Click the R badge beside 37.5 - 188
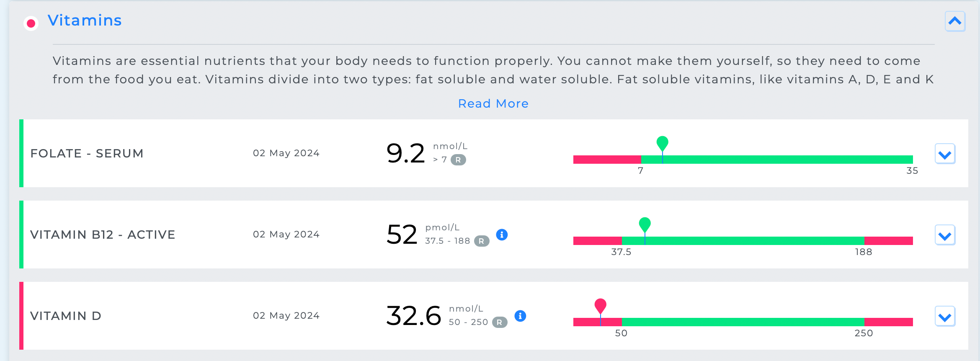980x361 pixels. tap(482, 241)
